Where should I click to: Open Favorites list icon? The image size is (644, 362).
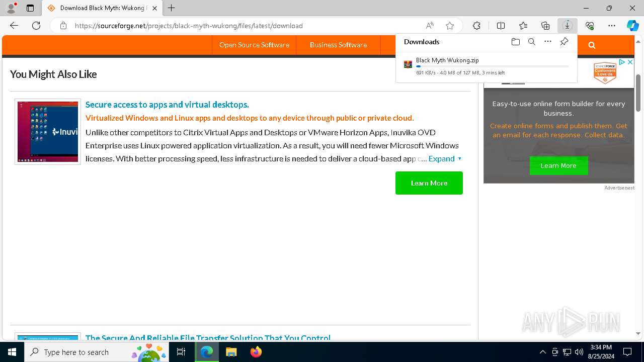(x=523, y=26)
